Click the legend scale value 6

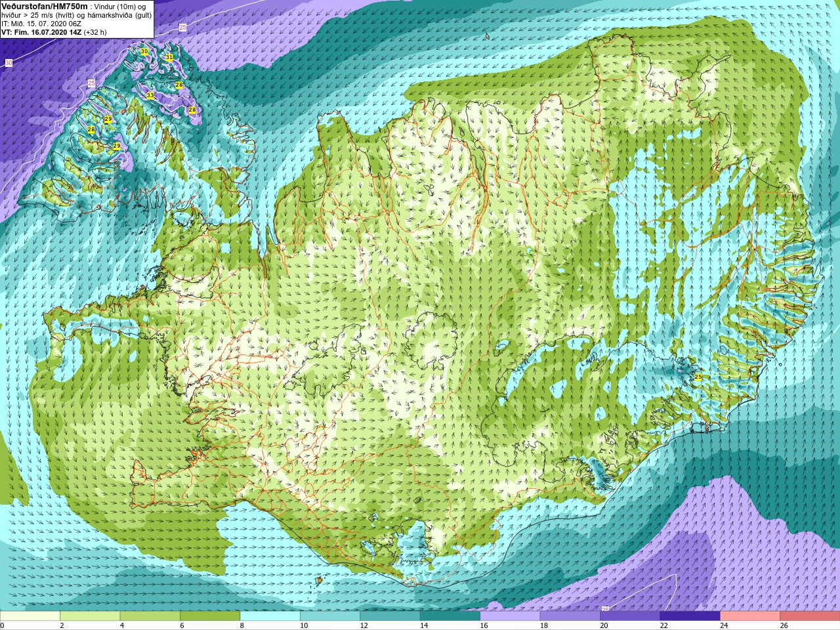(x=182, y=625)
